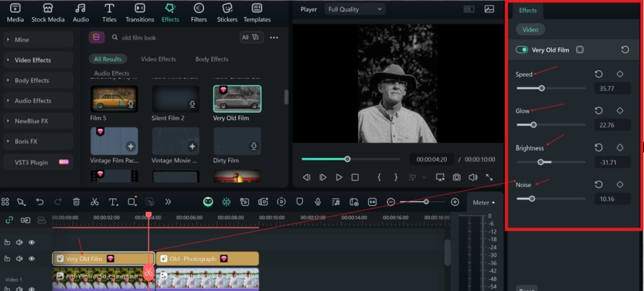This screenshot has height=291, width=644.
Task: Select the Film 5 effect thumbnail
Action: (114, 99)
